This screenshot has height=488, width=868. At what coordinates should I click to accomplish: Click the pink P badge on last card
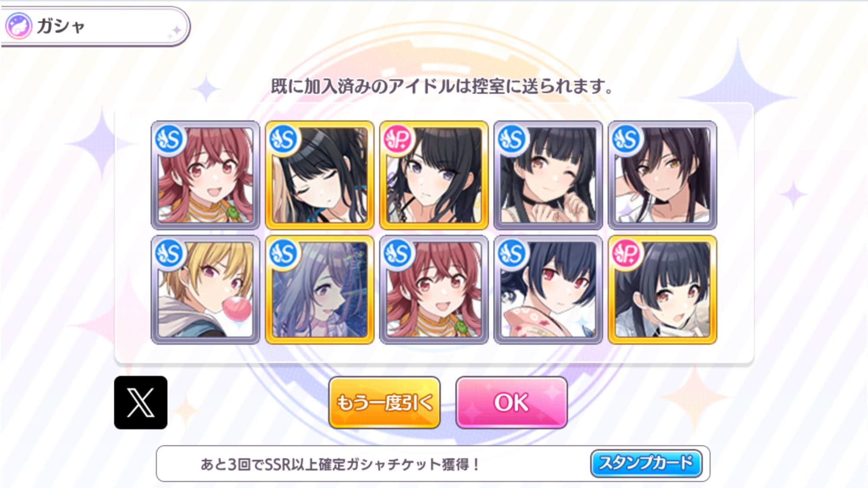pos(626,254)
